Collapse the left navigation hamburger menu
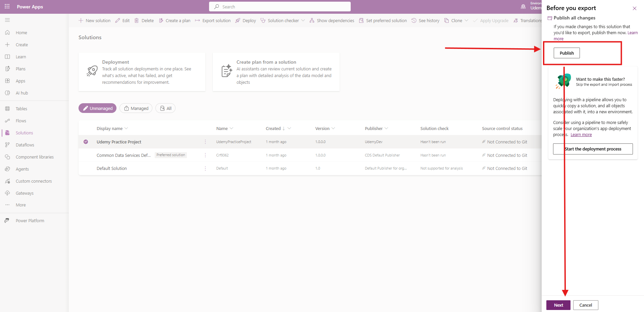 pos(7,20)
